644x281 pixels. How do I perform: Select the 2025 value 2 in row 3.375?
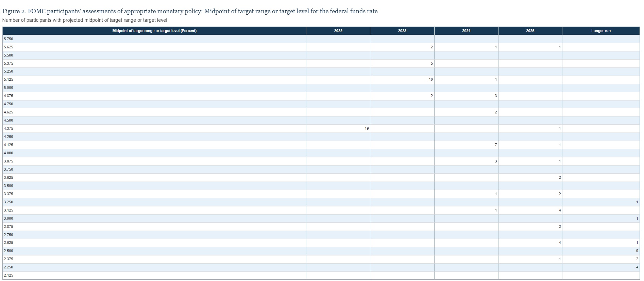pos(560,194)
